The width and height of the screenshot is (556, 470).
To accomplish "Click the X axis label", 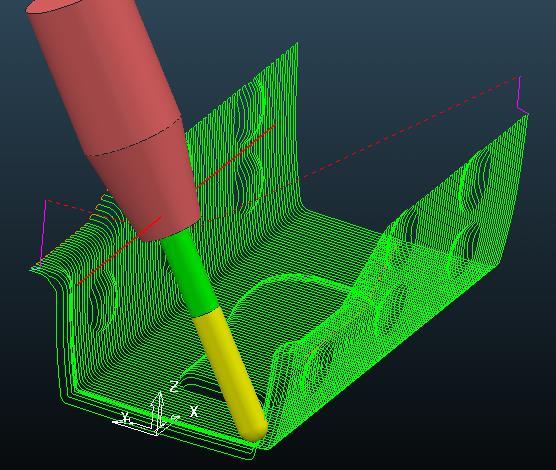I will coord(194,411).
